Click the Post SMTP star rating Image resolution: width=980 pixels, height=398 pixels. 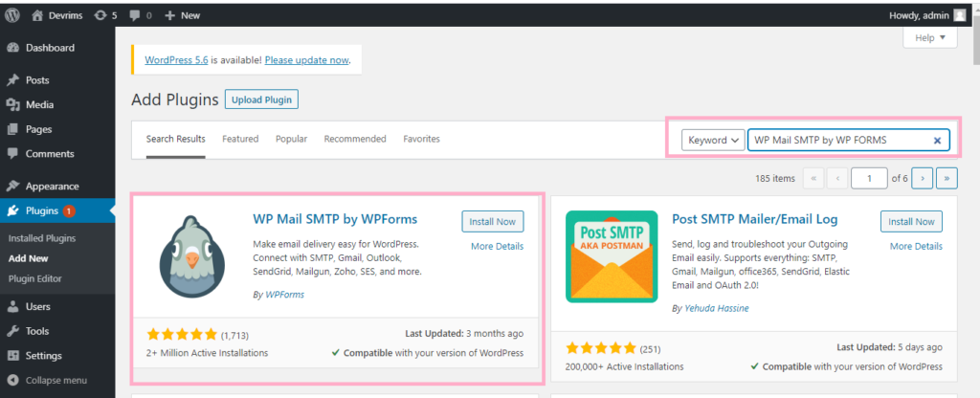[x=601, y=348]
